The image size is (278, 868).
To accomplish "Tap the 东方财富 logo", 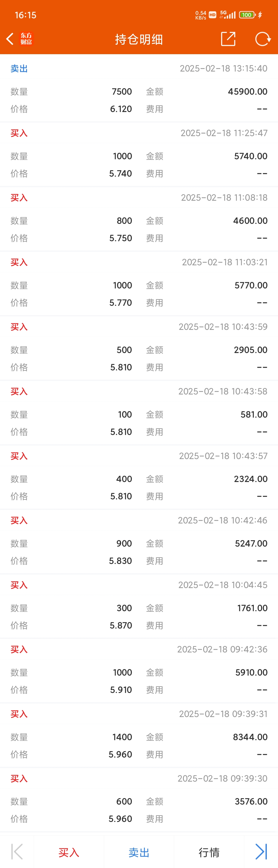I will tap(26, 39).
